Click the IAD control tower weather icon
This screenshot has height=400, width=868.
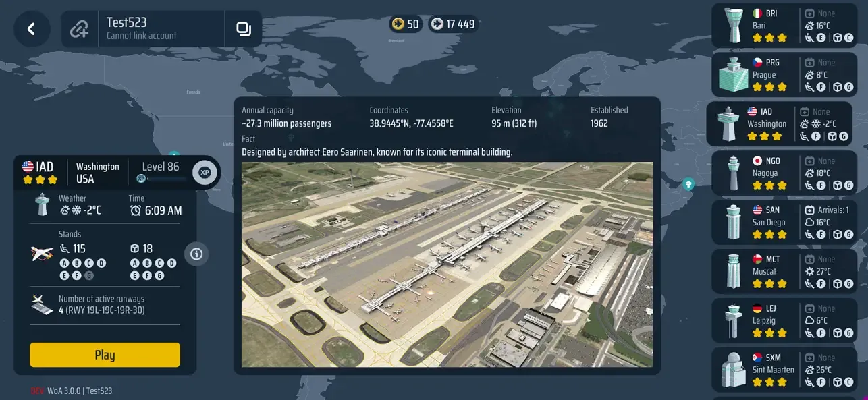coord(43,204)
